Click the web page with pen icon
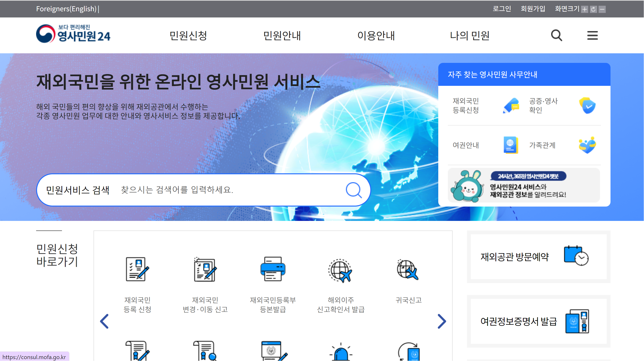644x361 pixels. [x=274, y=351]
